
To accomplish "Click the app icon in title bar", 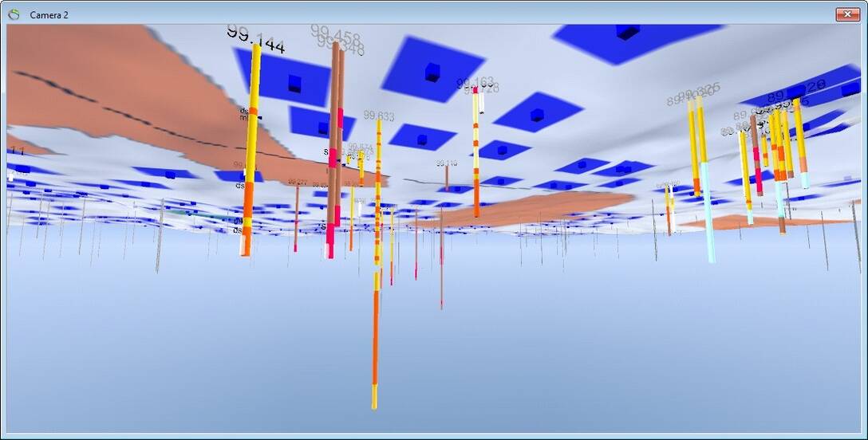I will pos(13,14).
